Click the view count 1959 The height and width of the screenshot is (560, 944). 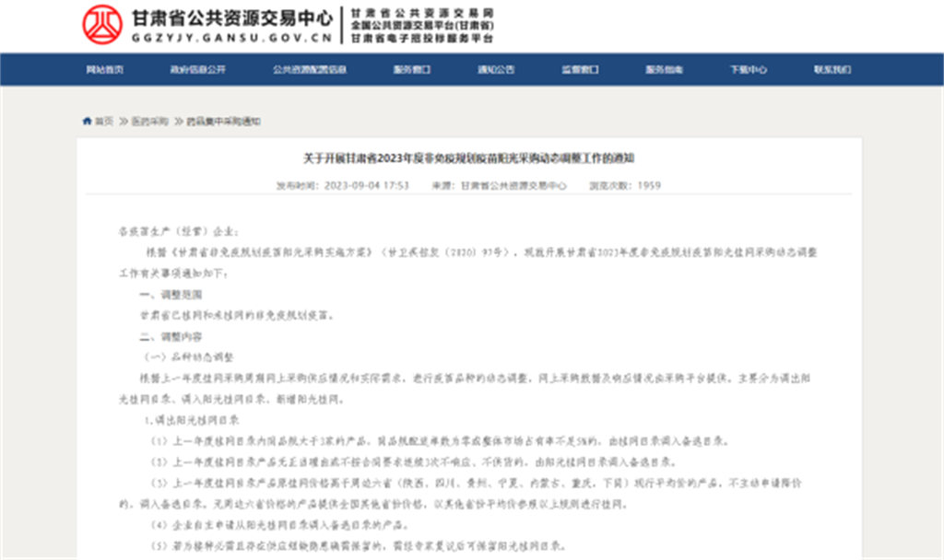[649, 185]
